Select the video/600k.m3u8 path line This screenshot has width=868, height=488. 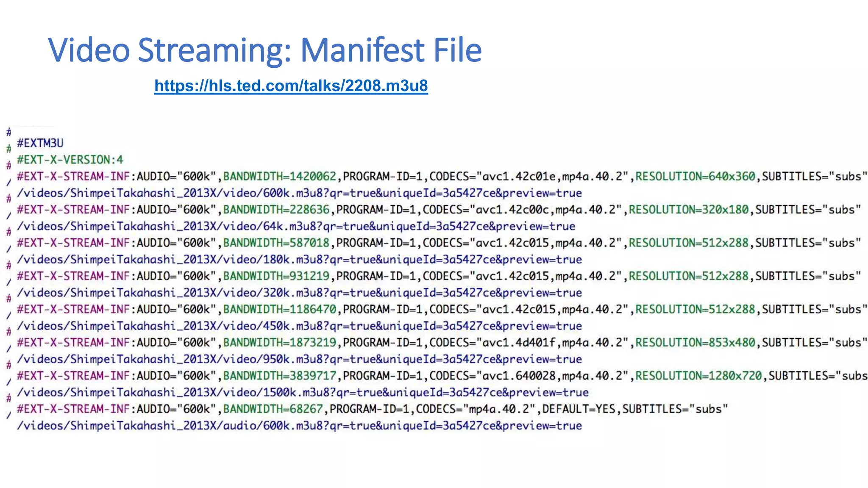coord(300,193)
